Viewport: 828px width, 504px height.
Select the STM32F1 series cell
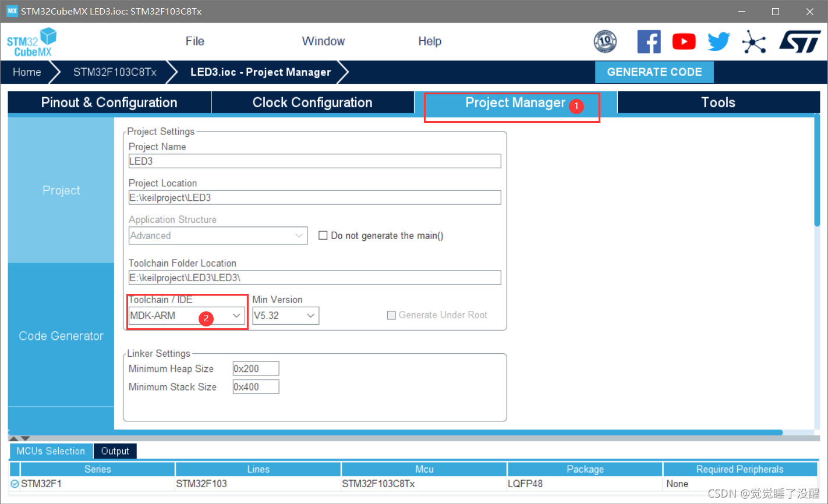coord(97,484)
